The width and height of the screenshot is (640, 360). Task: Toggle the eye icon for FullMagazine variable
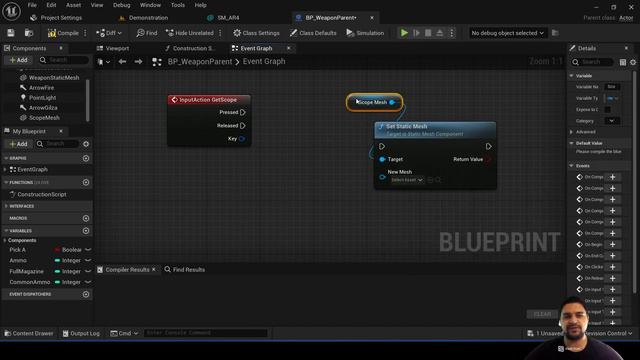point(88,271)
